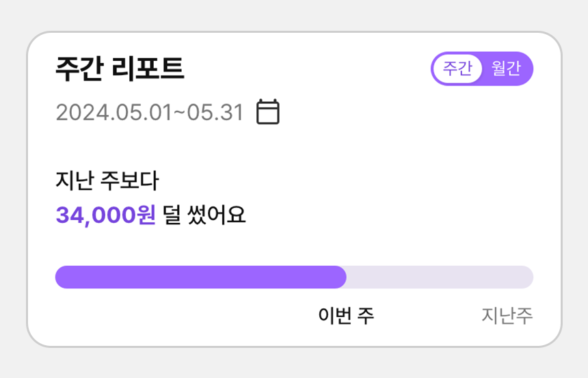Switch to the 월간 monthly view
Screen dimensions: 588x378
point(506,68)
